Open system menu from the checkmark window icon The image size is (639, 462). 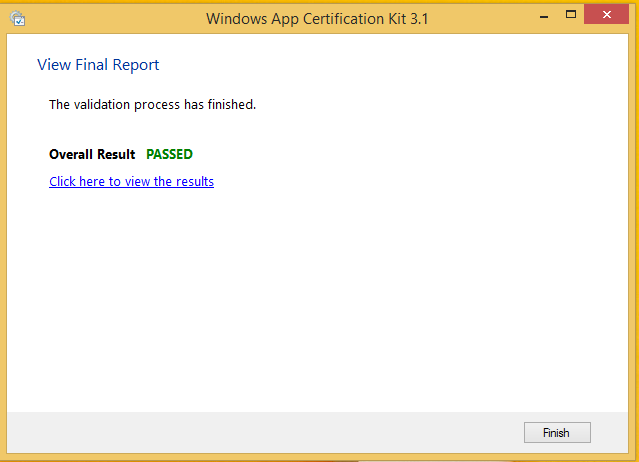18,19
